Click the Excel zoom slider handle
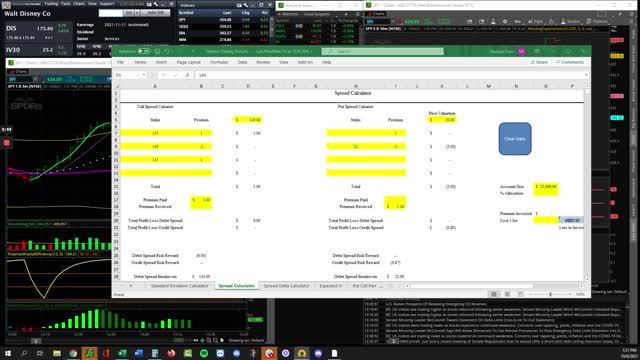This screenshot has height=360, width=640. point(550,294)
